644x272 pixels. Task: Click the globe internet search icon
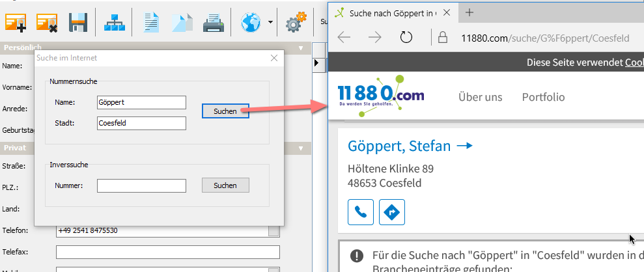[251, 23]
